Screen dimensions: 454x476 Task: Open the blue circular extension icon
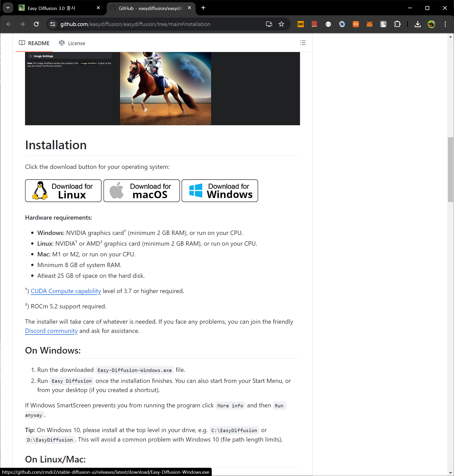(x=342, y=24)
